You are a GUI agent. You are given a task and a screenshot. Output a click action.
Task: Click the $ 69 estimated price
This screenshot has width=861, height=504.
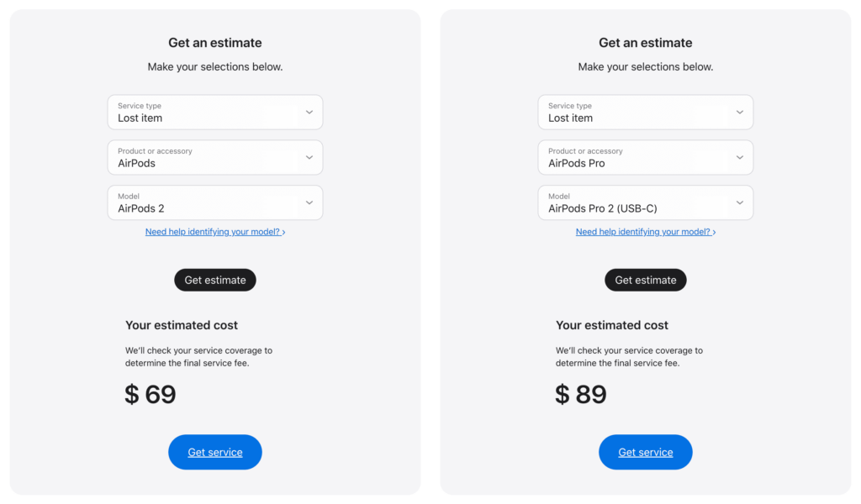point(151,394)
